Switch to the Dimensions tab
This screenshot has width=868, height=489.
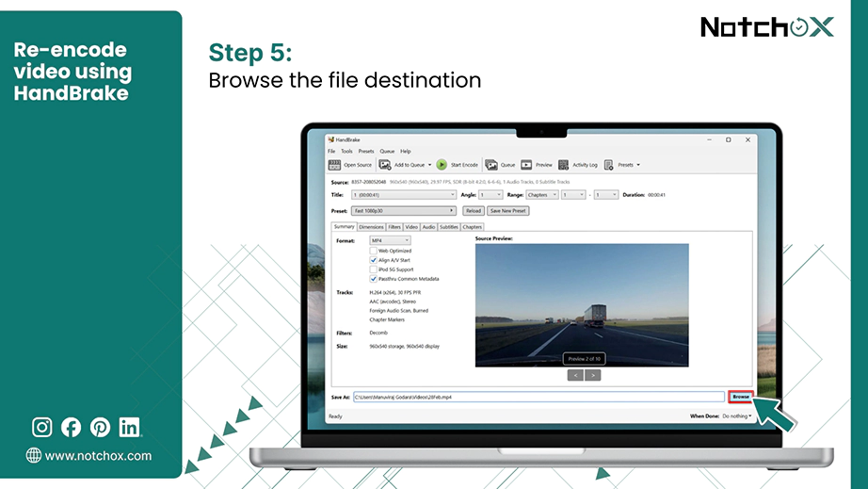coord(371,227)
